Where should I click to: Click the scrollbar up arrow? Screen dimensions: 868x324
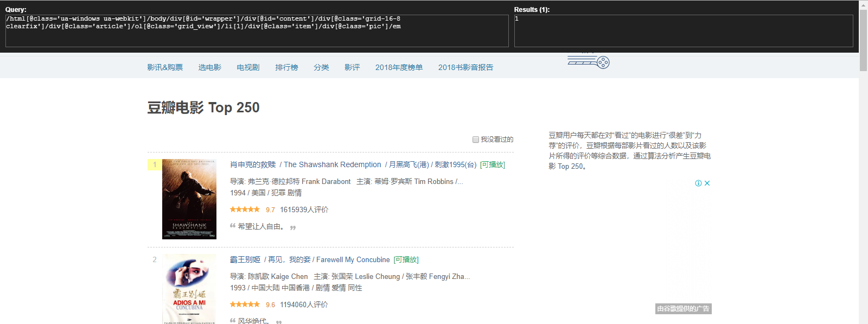pos(863,4)
